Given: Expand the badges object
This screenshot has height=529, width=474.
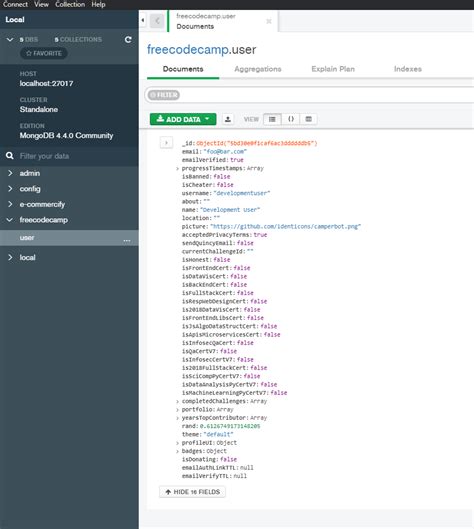Looking at the screenshot, I should [177, 451].
